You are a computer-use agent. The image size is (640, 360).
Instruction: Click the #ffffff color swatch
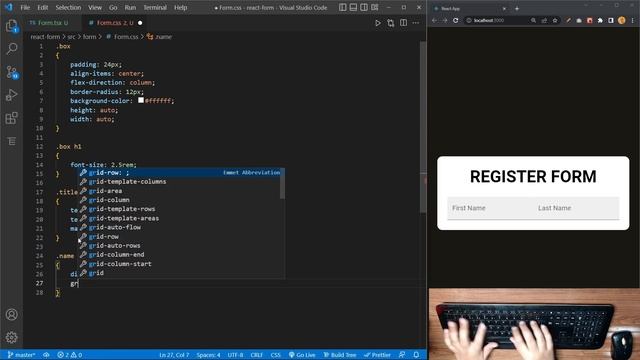141,100
